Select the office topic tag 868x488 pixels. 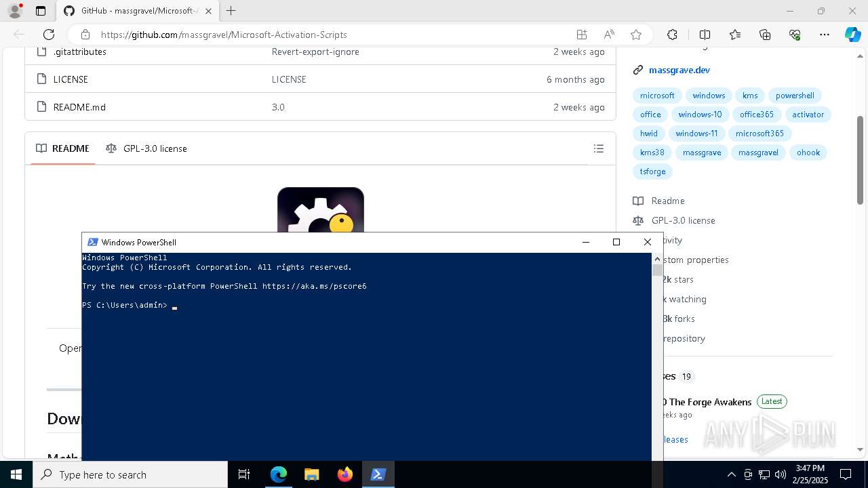(x=650, y=115)
